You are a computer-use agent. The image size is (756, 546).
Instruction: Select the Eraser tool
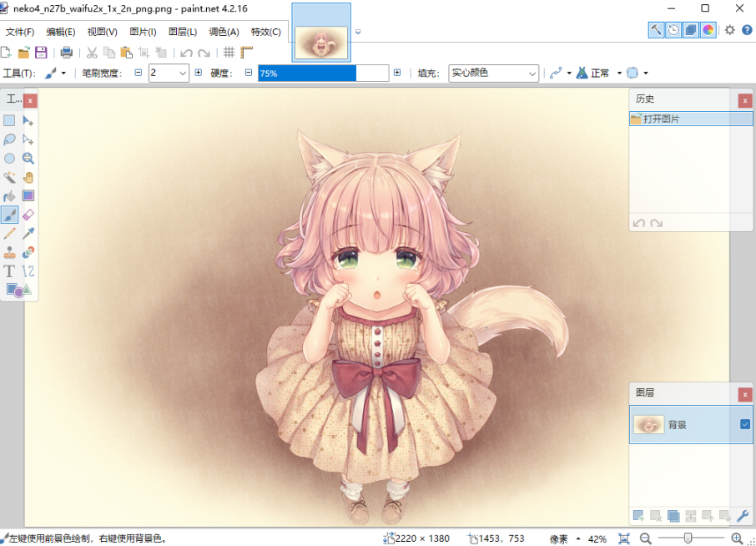(28, 215)
